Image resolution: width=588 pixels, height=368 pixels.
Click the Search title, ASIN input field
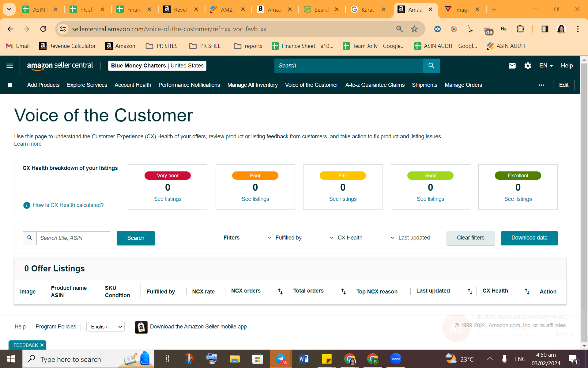tap(73, 238)
